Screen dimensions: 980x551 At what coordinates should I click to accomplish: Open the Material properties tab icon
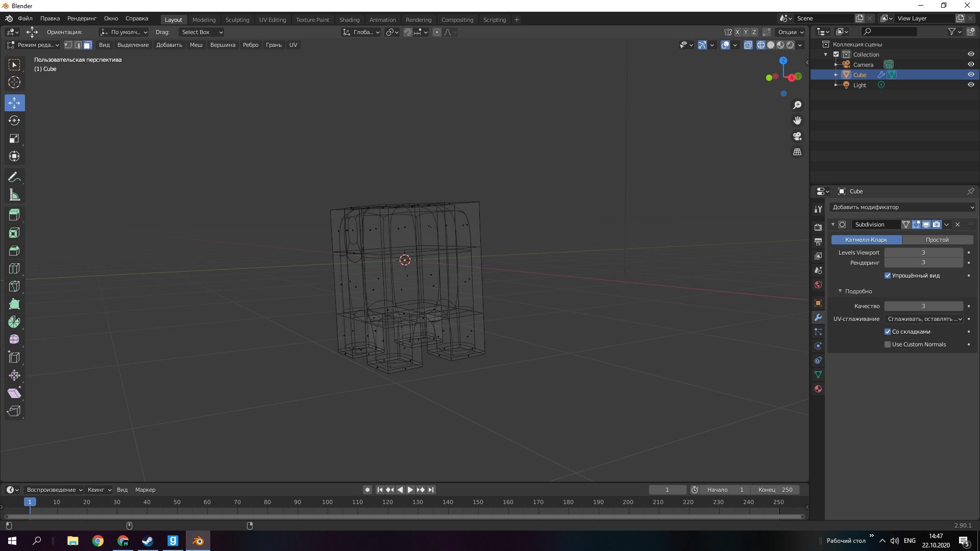tap(818, 389)
